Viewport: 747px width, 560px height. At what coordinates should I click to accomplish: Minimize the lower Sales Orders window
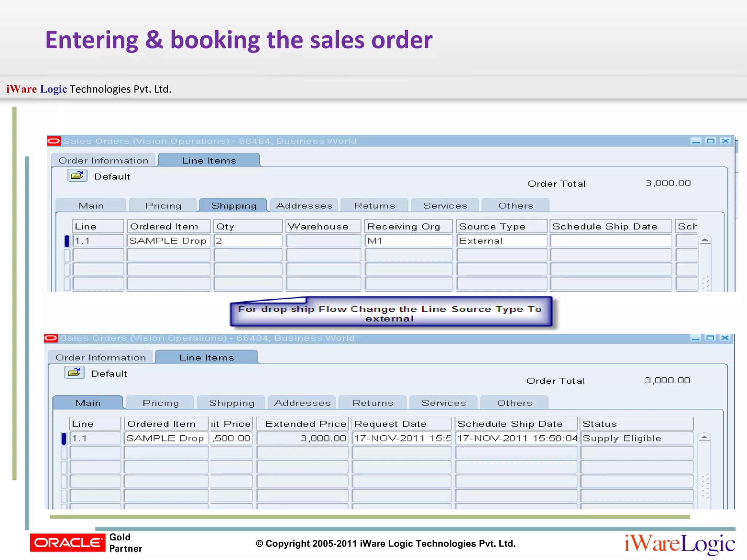tap(696, 338)
